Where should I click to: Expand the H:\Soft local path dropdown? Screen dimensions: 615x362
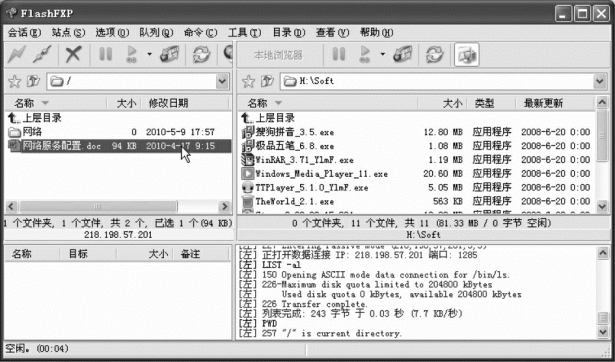click(600, 82)
